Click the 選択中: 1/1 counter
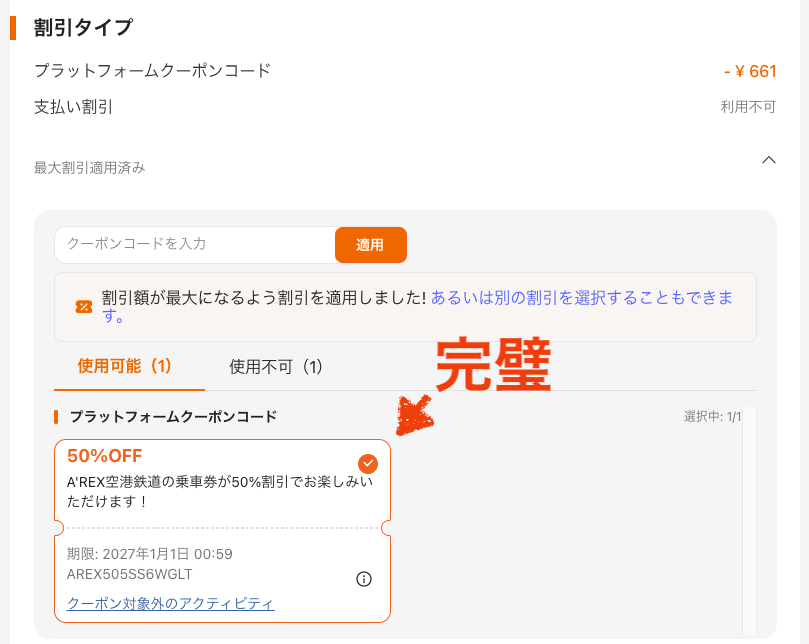The width and height of the screenshot is (809, 644). pyautogui.click(x=713, y=416)
